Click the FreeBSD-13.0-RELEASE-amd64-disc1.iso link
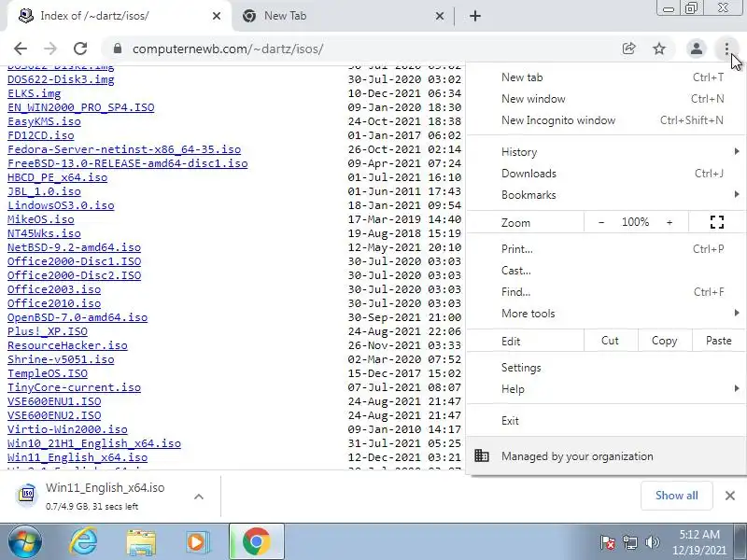This screenshot has width=747, height=560. point(128,163)
